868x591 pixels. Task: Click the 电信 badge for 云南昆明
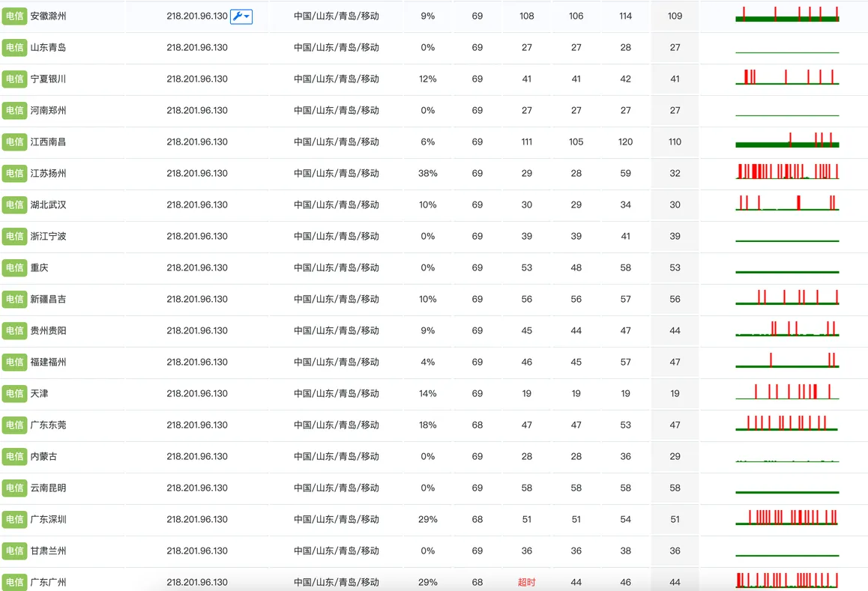pyautogui.click(x=14, y=488)
